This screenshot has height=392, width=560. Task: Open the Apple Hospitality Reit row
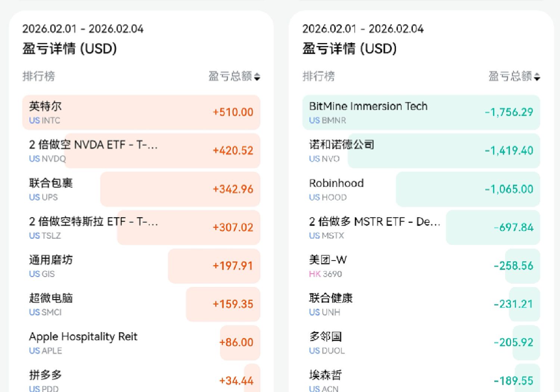click(x=141, y=343)
